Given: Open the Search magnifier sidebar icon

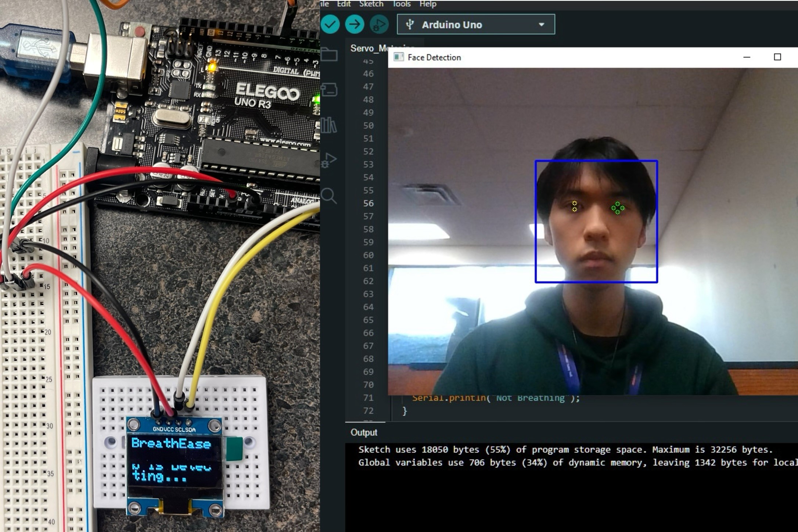Looking at the screenshot, I should [x=328, y=195].
